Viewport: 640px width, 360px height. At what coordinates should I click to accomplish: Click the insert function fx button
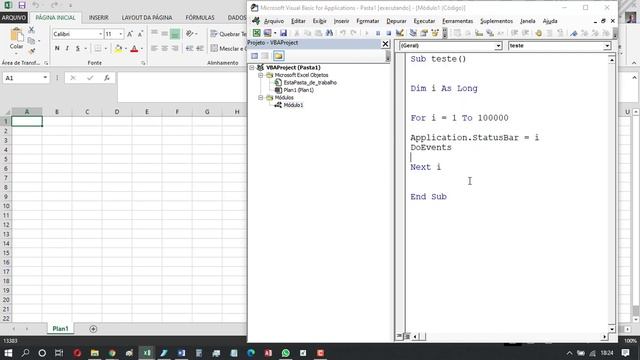pos(107,78)
